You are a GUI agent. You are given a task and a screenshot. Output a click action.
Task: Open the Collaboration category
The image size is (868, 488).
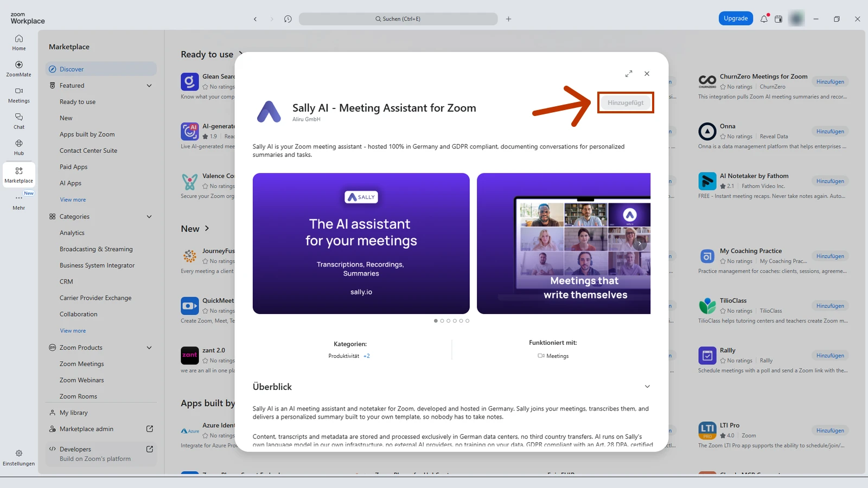coord(79,314)
